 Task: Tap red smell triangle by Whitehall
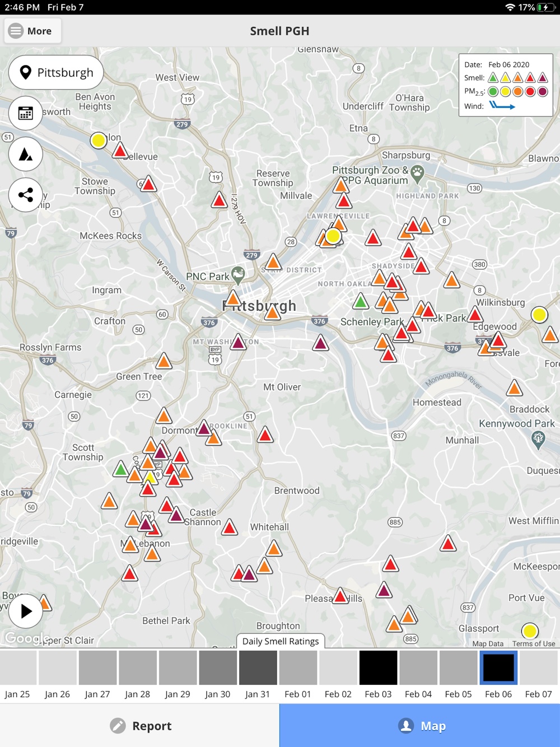tap(230, 527)
